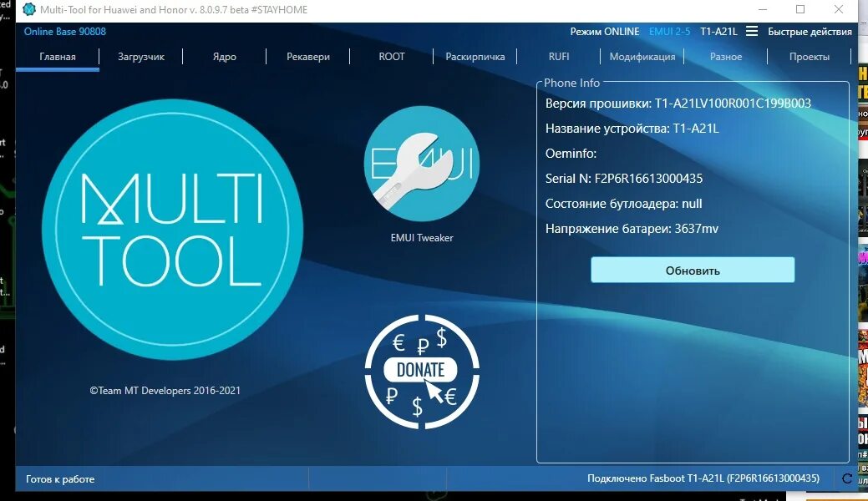Click the Team MT Developers 2016-2021 copyright

pyautogui.click(x=165, y=390)
